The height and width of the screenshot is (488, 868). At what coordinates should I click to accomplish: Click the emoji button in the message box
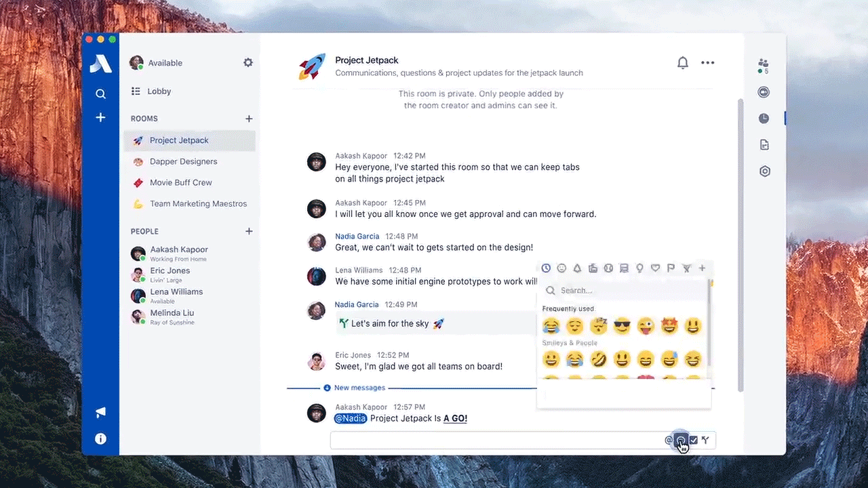coord(682,441)
